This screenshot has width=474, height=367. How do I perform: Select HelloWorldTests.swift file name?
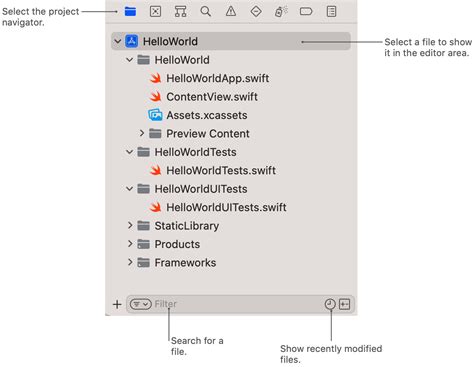pos(221,170)
